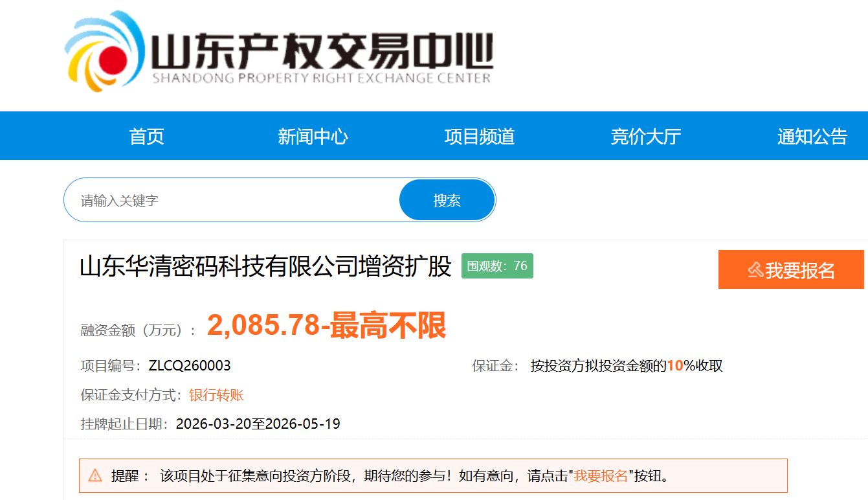This screenshot has width=868, height=500.
Task: Open the 新闻中心 nav item
Action: [313, 137]
